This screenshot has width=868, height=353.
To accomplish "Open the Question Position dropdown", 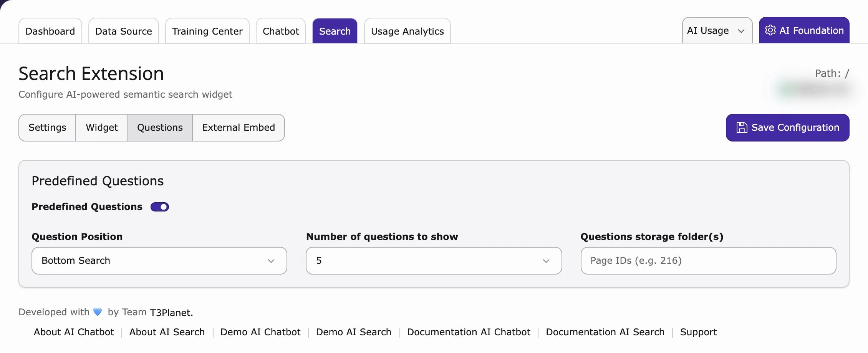I will coord(159,261).
